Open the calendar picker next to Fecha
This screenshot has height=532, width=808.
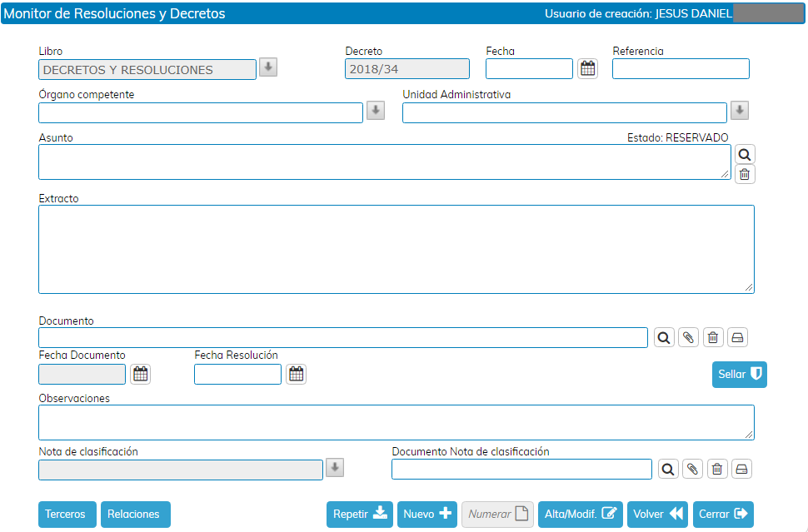(587, 68)
